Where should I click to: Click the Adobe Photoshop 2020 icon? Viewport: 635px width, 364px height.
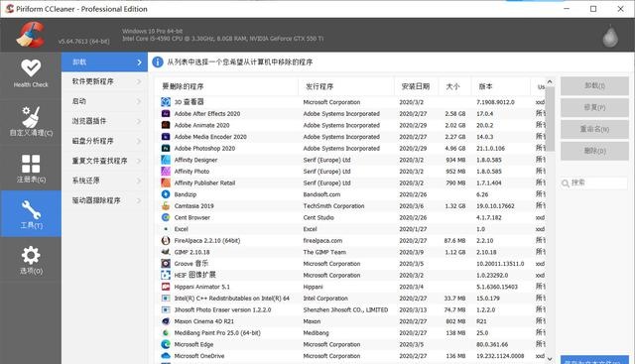coord(166,148)
